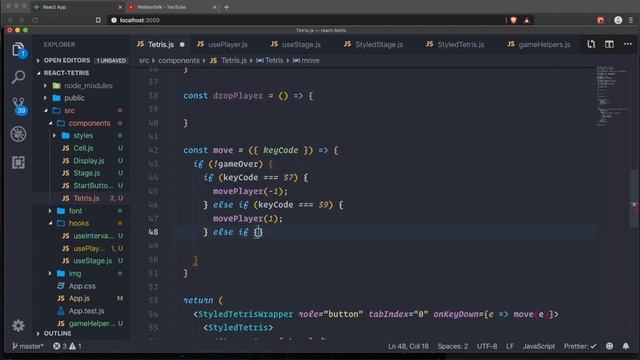The image size is (640, 360).
Task: Open the Search view in activity bar
Action: click(x=18, y=77)
